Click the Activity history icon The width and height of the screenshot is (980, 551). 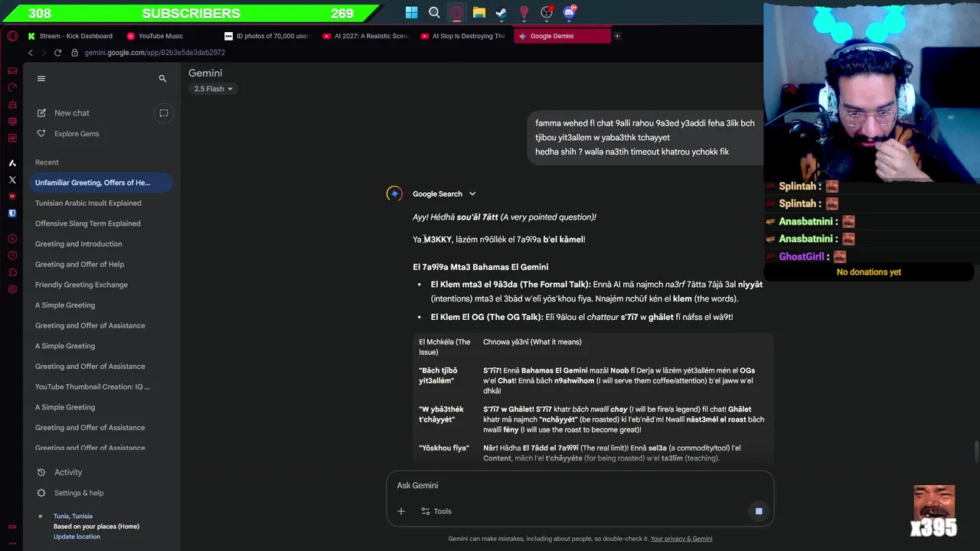pyautogui.click(x=41, y=472)
